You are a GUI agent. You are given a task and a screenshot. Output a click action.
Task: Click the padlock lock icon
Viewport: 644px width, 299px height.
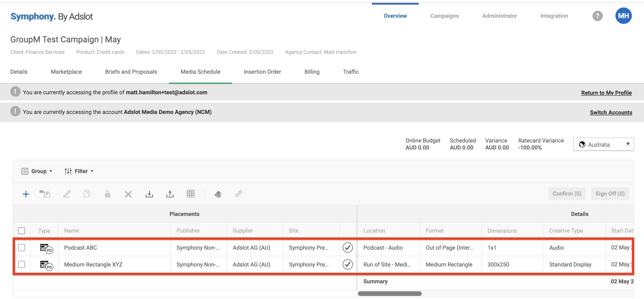click(x=107, y=194)
